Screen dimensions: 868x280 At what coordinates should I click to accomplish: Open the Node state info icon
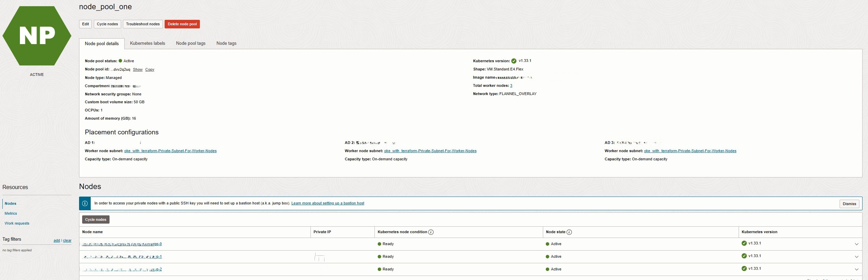pyautogui.click(x=569, y=232)
